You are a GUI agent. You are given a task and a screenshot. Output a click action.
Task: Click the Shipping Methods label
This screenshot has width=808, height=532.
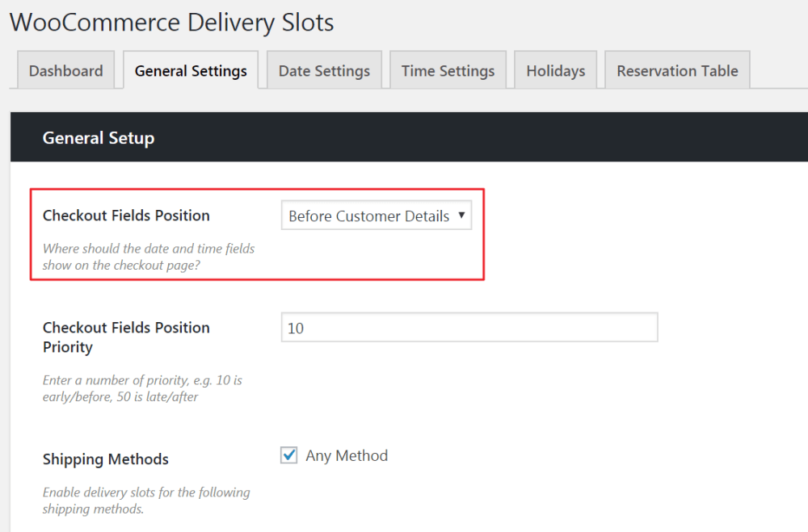pyautogui.click(x=106, y=459)
